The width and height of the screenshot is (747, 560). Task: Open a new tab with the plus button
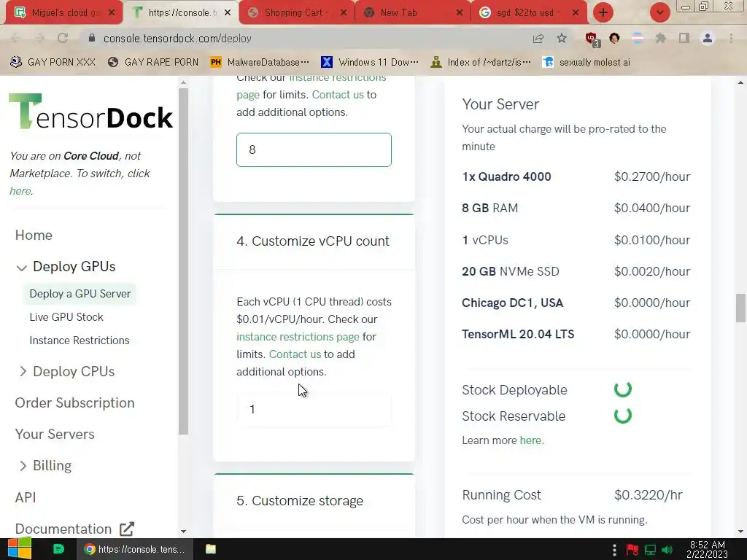click(x=603, y=12)
